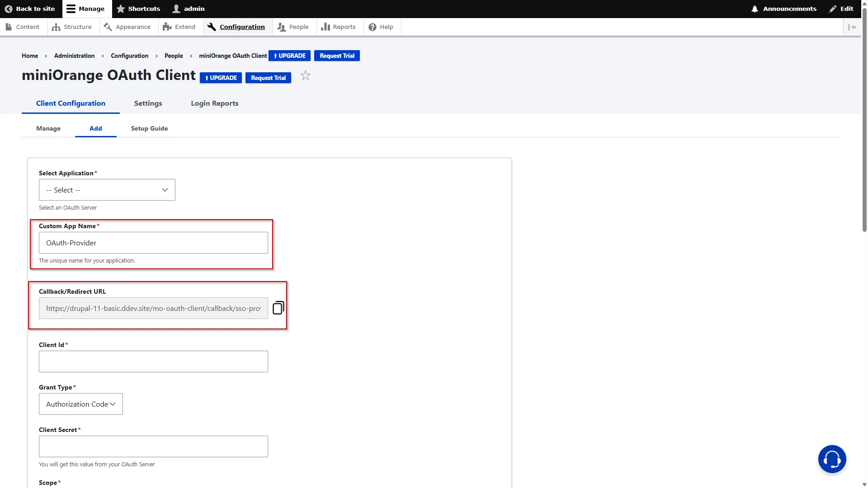Go to Home breadcrumb

pyautogui.click(x=30, y=56)
